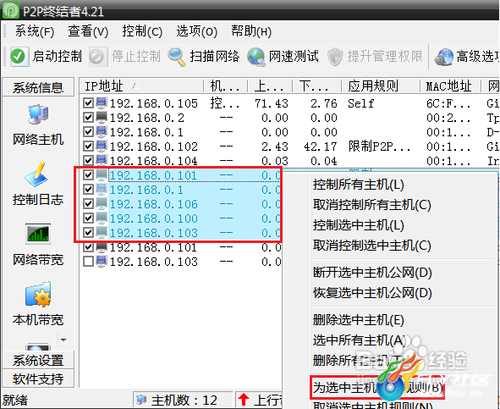The width and height of the screenshot is (500, 409).
Task: Click the Self rule cell for 192.168.0.105
Action: coord(361,103)
